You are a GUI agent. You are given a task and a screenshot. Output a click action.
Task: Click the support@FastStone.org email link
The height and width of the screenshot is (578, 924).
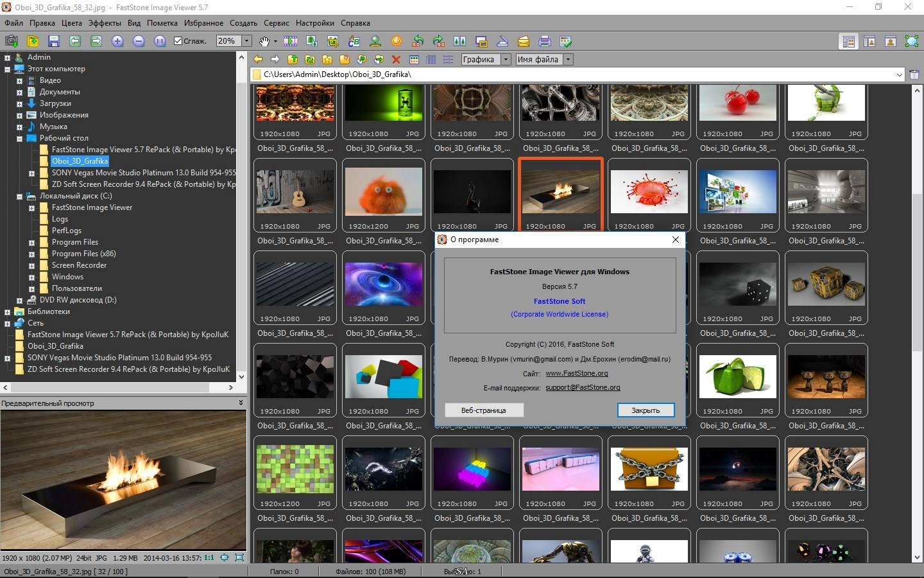click(x=583, y=387)
